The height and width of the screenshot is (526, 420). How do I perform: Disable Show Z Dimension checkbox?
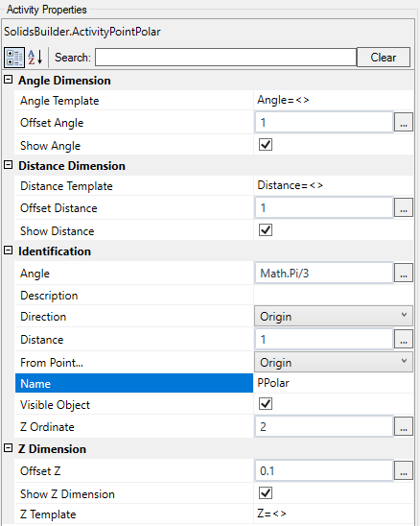266,493
